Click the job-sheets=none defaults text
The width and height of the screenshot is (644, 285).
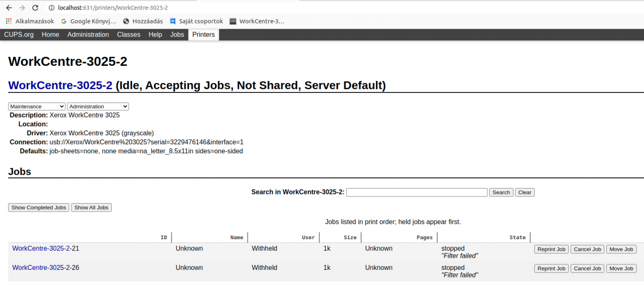click(146, 151)
